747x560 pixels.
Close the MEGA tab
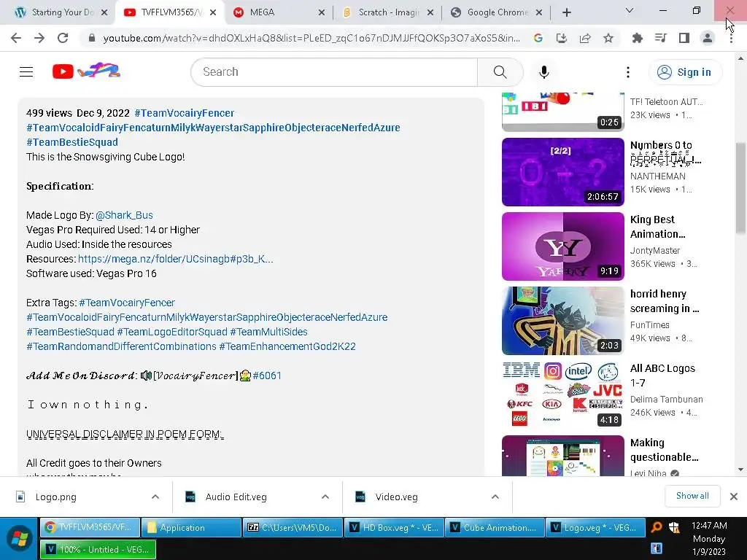pos(322,12)
